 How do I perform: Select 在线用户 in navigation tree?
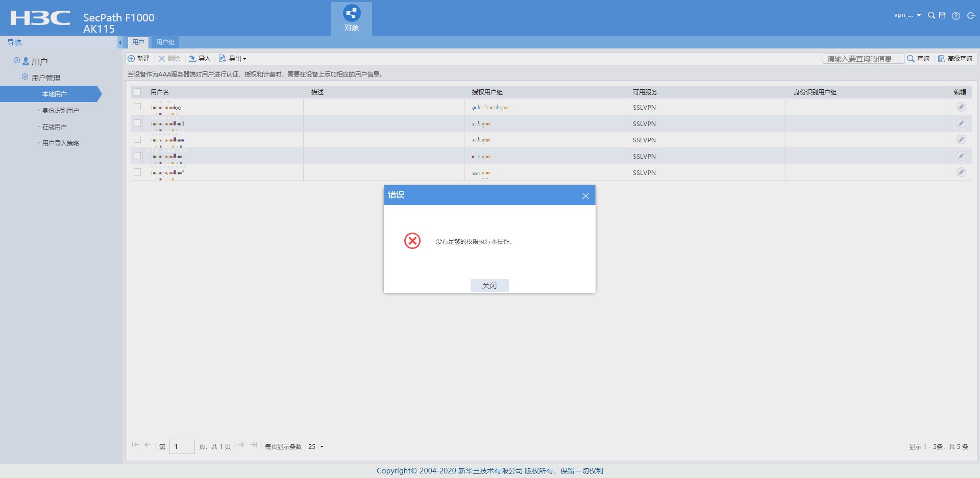[x=54, y=127]
